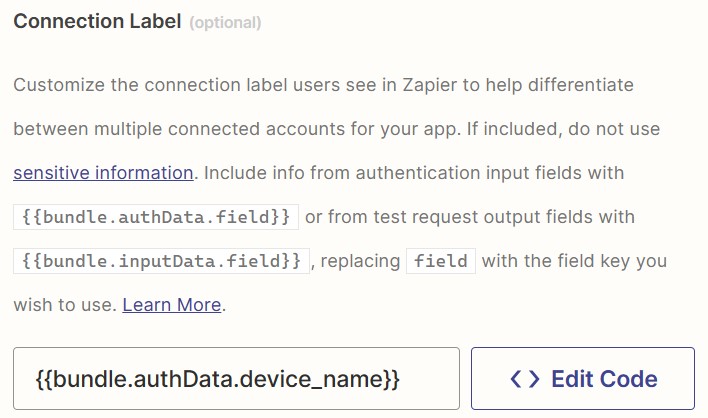Click the {{bundle.inputData.field}} code snippet

pos(160,261)
